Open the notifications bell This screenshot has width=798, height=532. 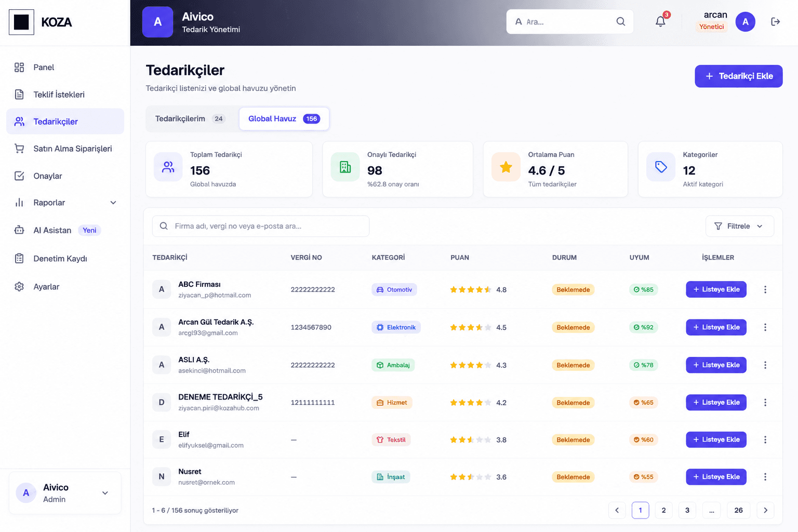coord(660,22)
